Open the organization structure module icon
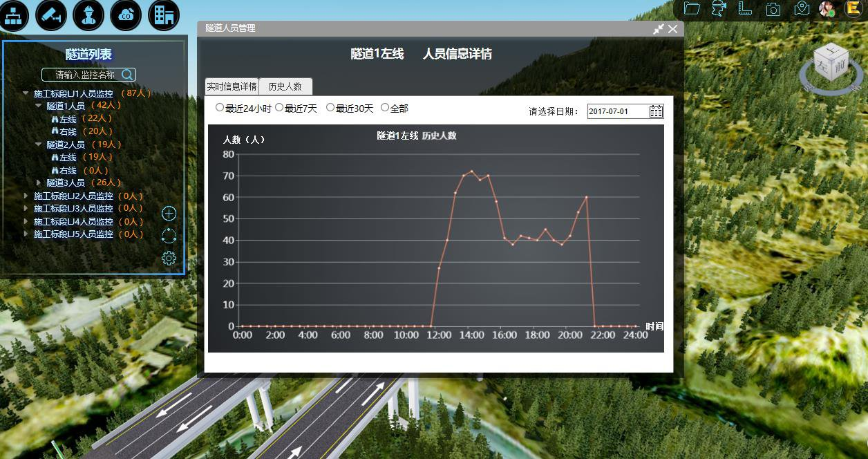This screenshot has height=459, width=868. coord(13,15)
